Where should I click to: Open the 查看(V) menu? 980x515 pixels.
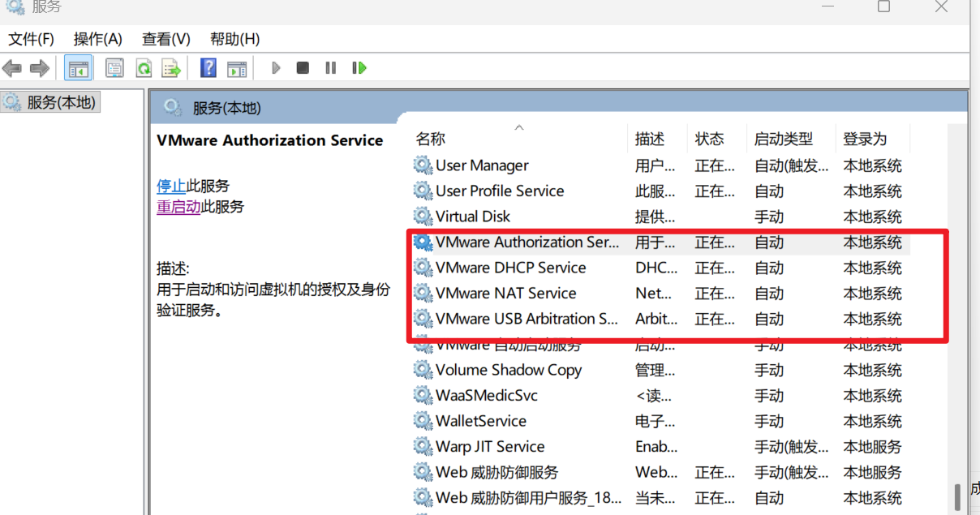click(165, 39)
